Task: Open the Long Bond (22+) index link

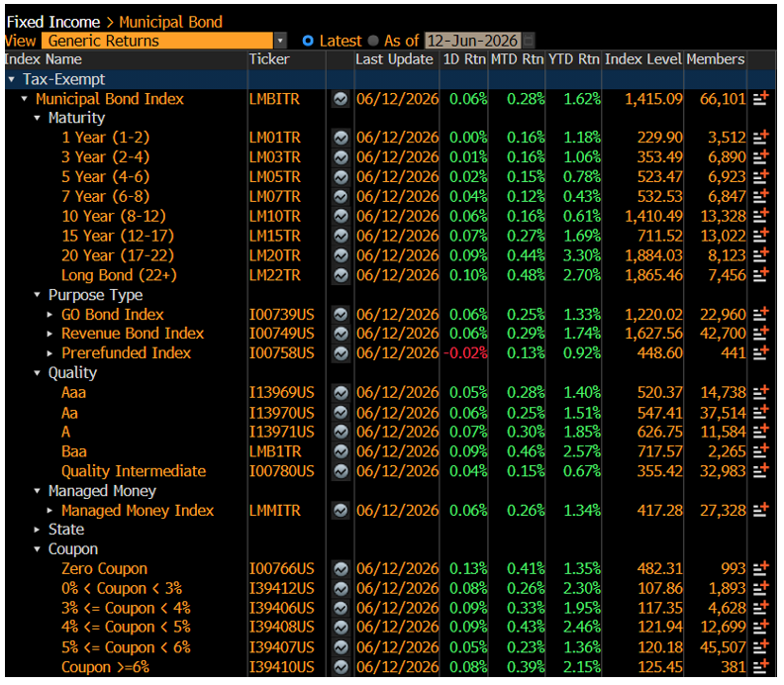Action: (119, 275)
